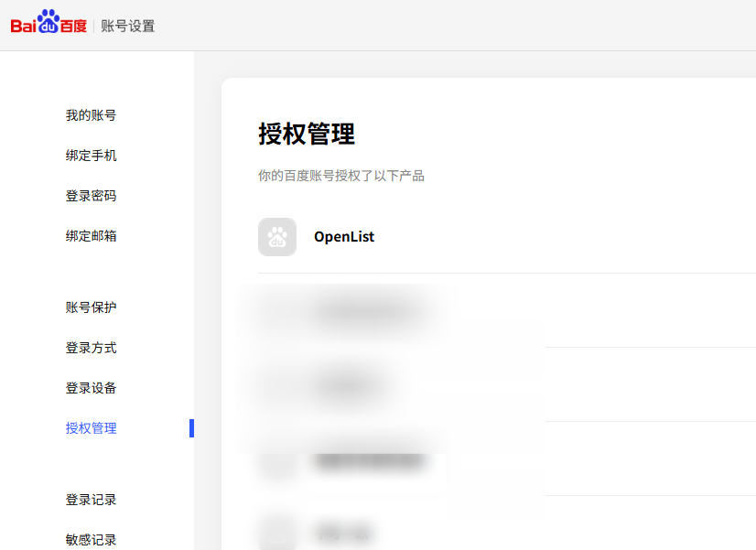
Task: Select 登录密码 in the left menu
Action: point(91,196)
